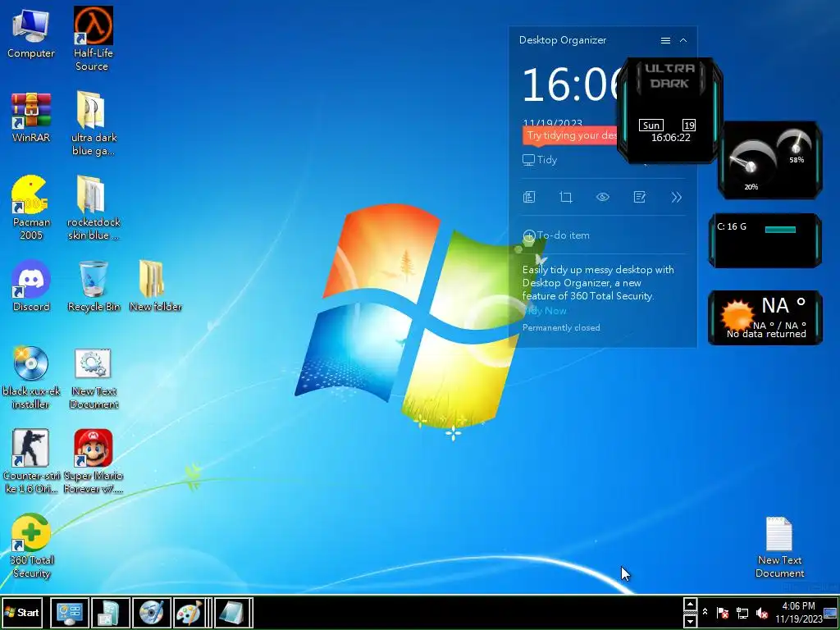This screenshot has height=630, width=840.
Task: Click the 16:06 time in Desktop Organizer
Action: 571,84
